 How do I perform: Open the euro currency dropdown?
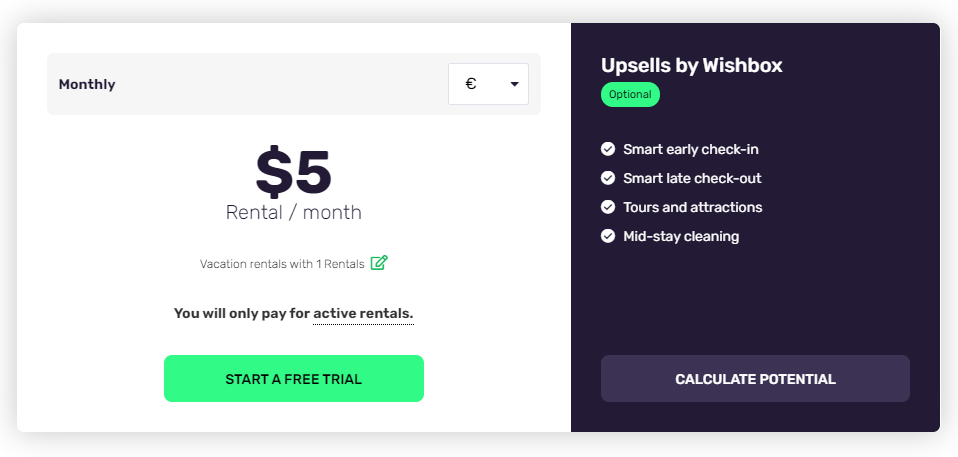click(488, 84)
